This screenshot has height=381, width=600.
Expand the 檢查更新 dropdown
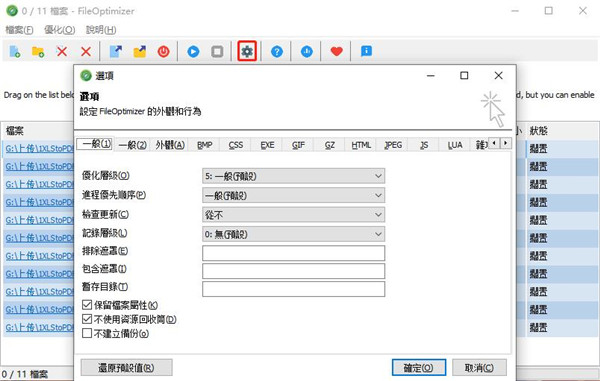pos(293,215)
